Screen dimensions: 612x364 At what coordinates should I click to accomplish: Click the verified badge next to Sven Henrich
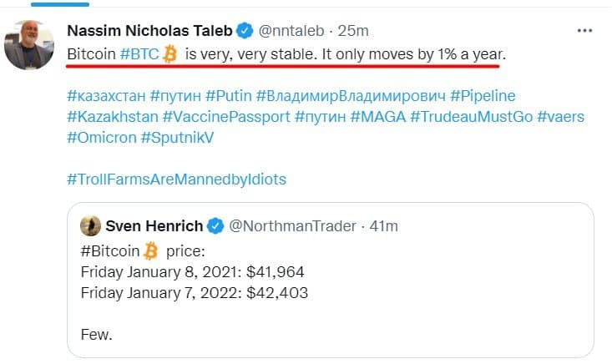[x=215, y=225]
